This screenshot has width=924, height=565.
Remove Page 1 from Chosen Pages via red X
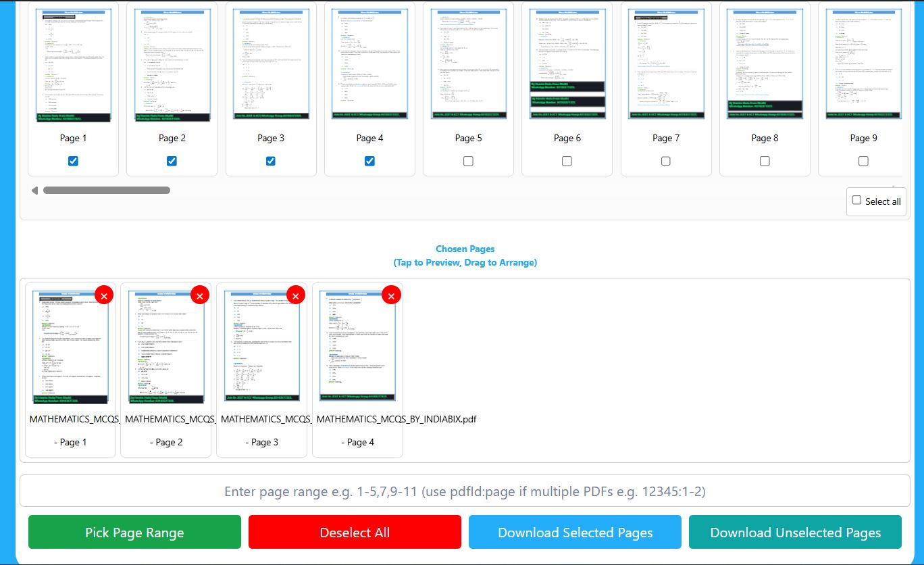(104, 295)
